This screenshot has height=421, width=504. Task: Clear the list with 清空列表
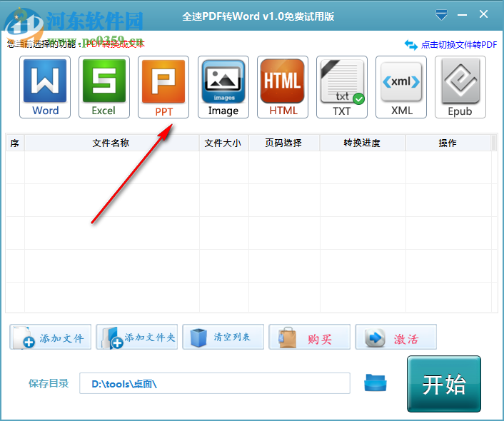223,337
